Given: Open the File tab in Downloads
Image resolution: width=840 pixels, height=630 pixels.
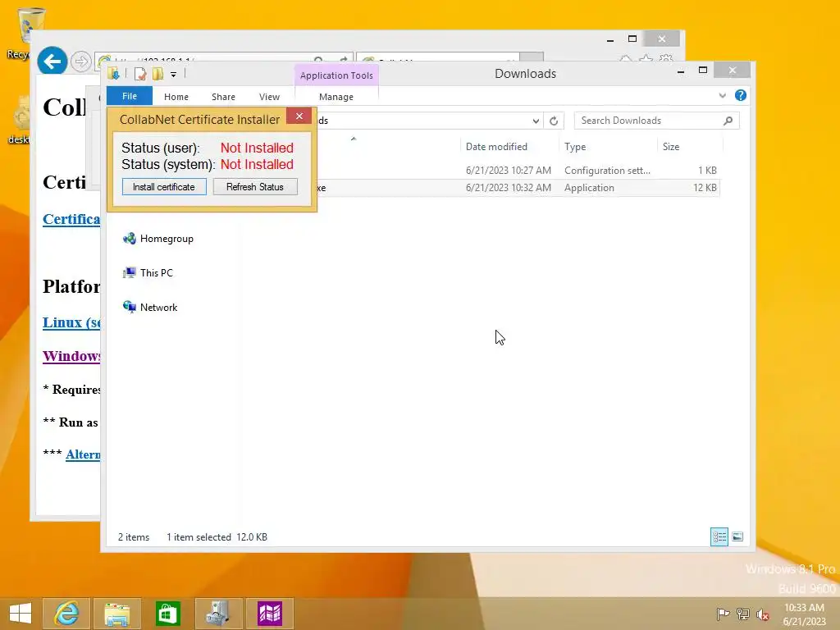Looking at the screenshot, I should click(130, 96).
